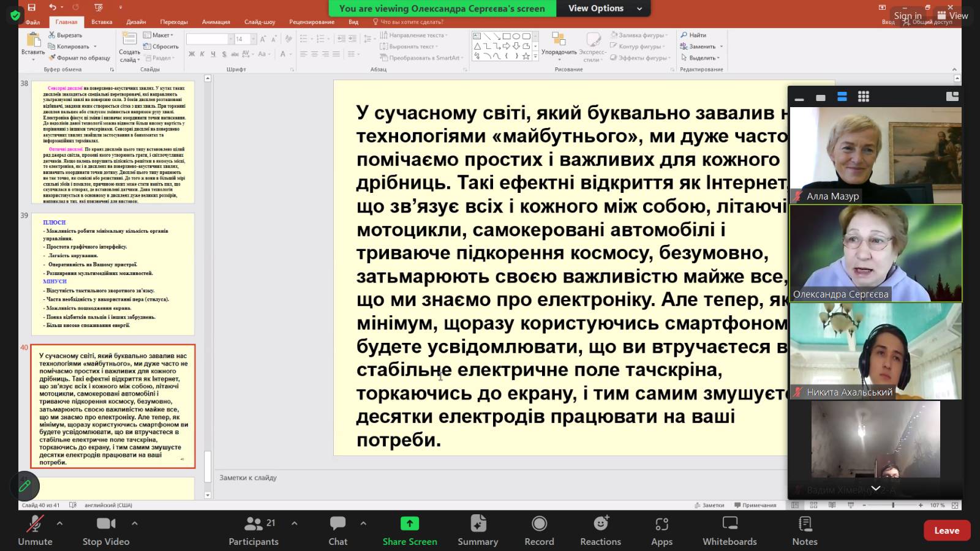
Task: Open Zoom Notes
Action: click(x=805, y=530)
